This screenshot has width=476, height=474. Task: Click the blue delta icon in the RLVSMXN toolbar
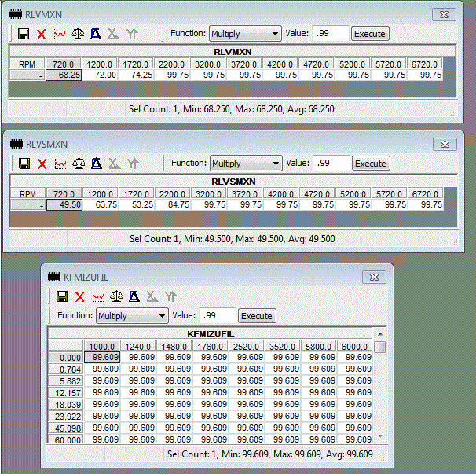97,164
